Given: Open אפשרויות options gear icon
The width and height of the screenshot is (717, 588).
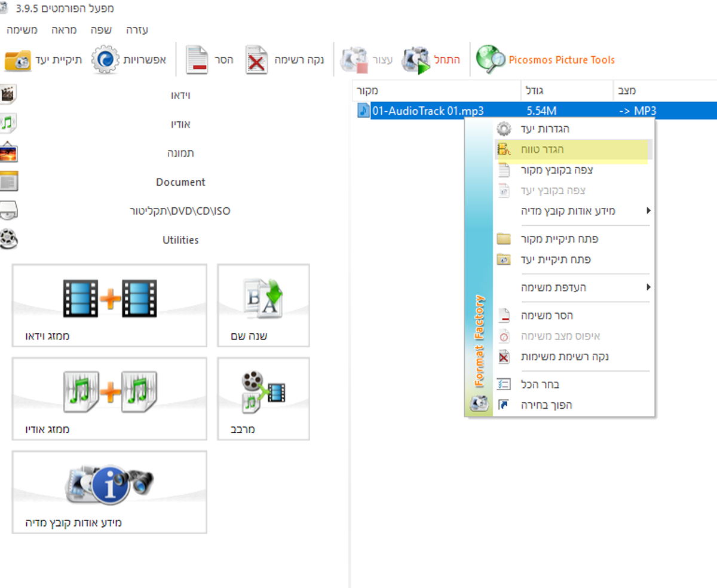Looking at the screenshot, I should tap(105, 60).
